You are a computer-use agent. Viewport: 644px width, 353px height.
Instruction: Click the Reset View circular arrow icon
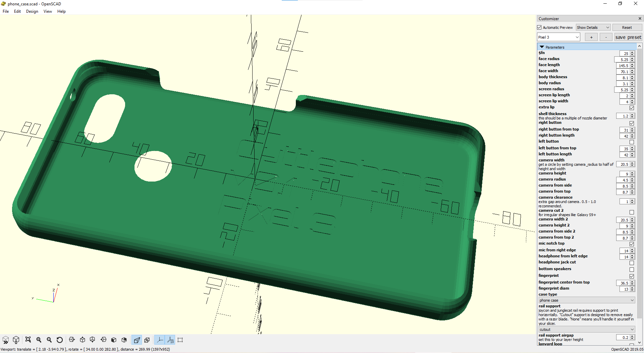tap(60, 340)
